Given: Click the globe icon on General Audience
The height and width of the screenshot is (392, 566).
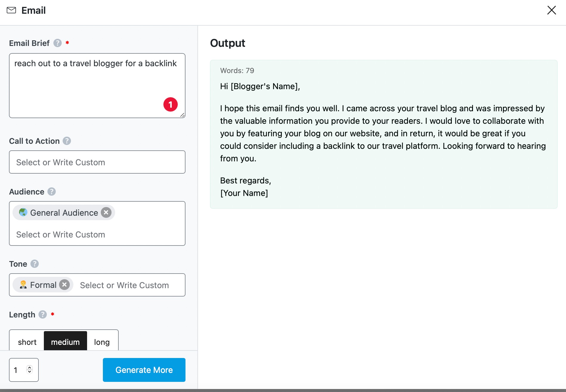Looking at the screenshot, I should [x=23, y=212].
